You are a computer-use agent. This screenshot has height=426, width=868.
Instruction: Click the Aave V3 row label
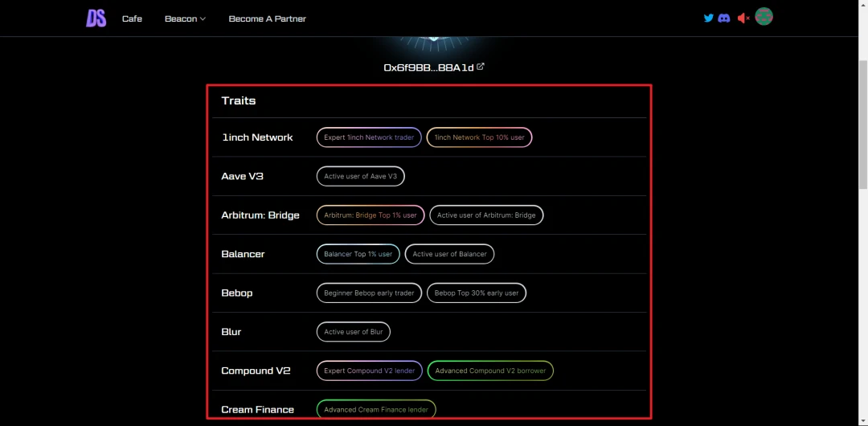point(244,176)
